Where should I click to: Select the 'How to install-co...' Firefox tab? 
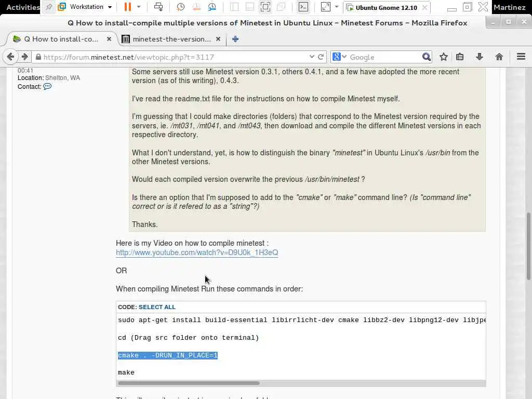click(61, 39)
